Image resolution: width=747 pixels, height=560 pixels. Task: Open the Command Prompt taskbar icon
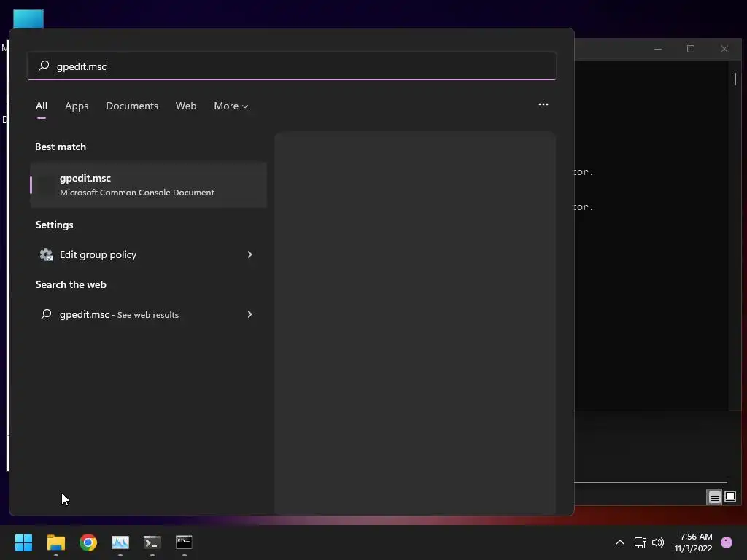point(184,542)
